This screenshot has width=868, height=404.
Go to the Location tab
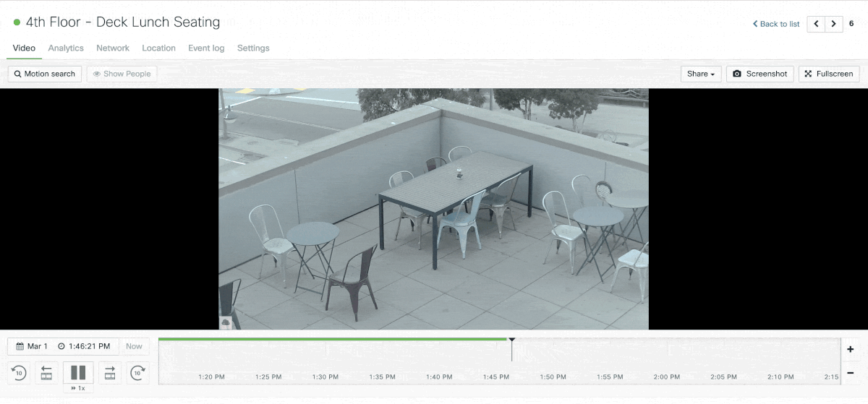pos(158,48)
